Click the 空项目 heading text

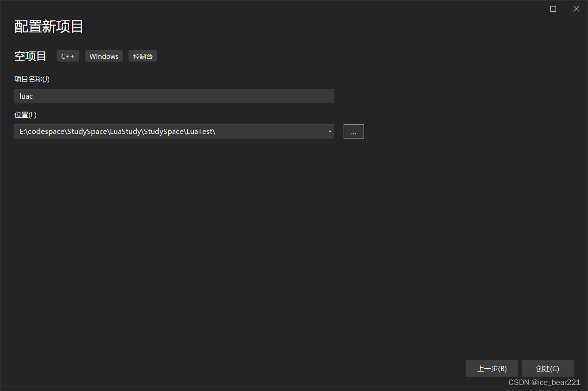(x=30, y=56)
